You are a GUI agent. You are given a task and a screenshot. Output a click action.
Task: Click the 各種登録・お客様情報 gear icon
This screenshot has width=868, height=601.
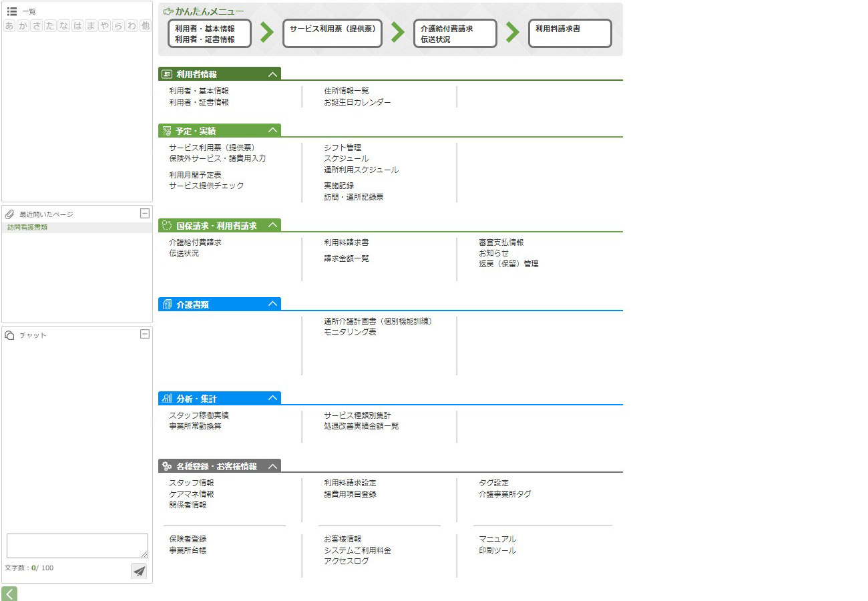coord(167,466)
